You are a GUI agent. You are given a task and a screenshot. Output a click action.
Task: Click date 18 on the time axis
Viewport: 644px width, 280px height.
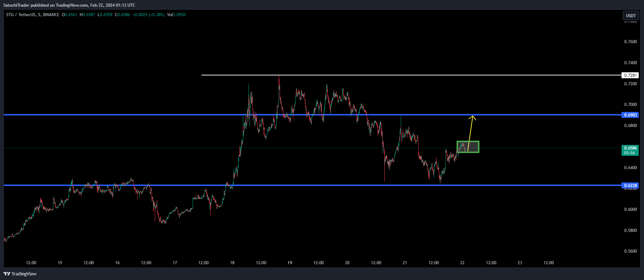tap(232, 263)
